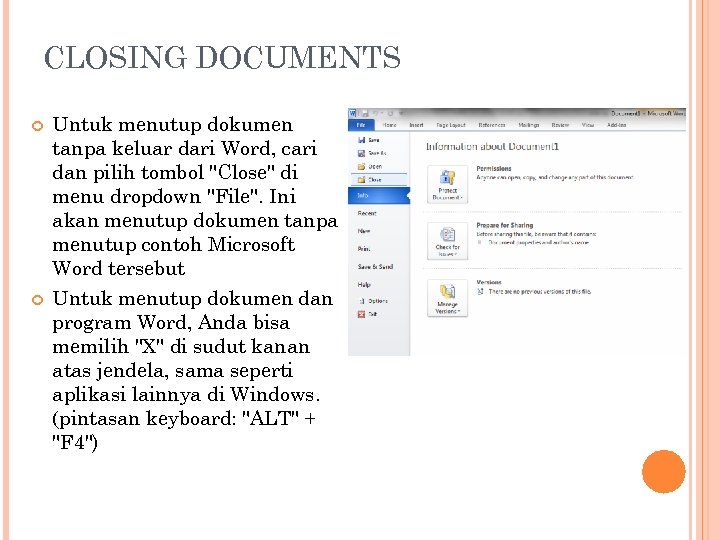Image resolution: width=720 pixels, height=540 pixels.
Task: Switch to the Home ribbon tab
Action: click(389, 125)
